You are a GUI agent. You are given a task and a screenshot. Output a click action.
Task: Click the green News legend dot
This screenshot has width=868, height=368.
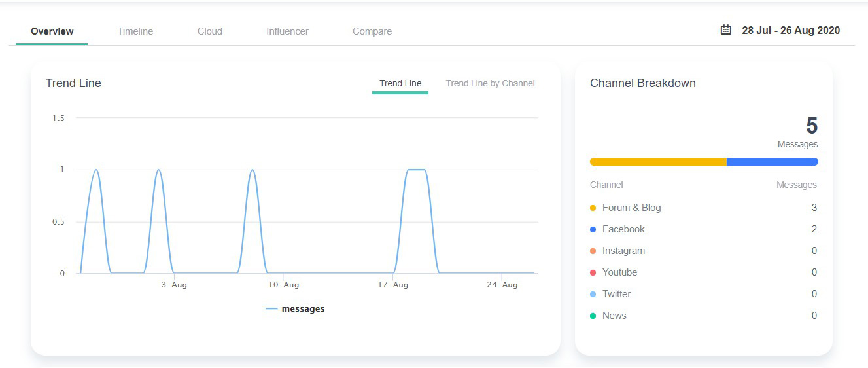pyautogui.click(x=593, y=316)
